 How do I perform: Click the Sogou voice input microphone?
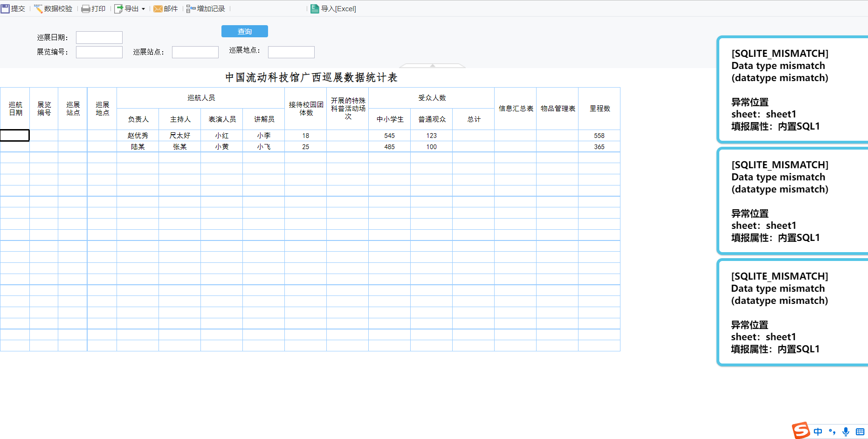pos(846,432)
